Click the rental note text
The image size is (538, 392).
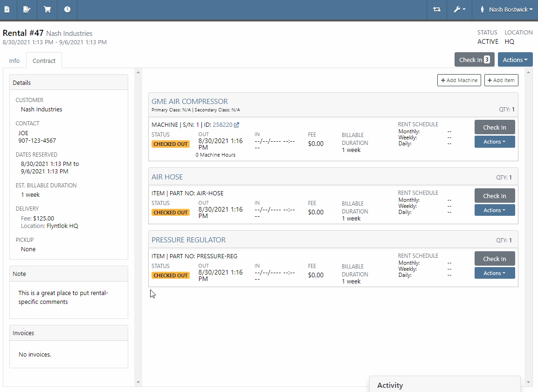click(63, 297)
